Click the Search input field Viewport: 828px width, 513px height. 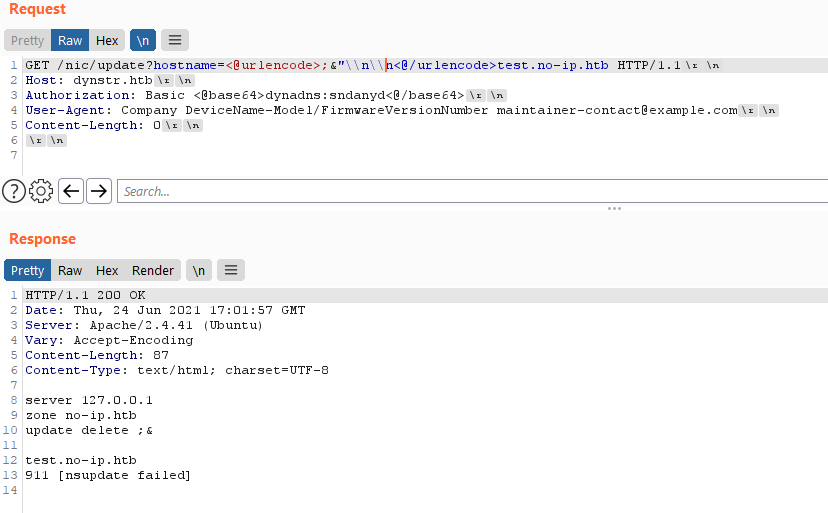470,191
